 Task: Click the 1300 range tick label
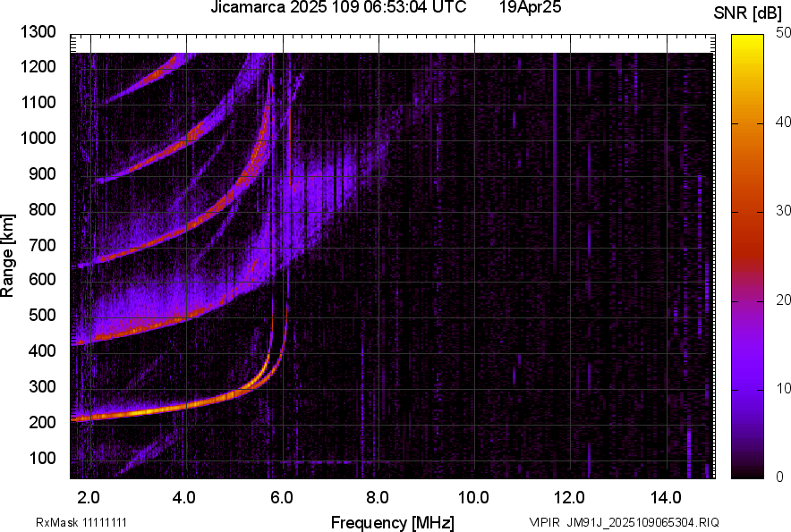pos(39,32)
